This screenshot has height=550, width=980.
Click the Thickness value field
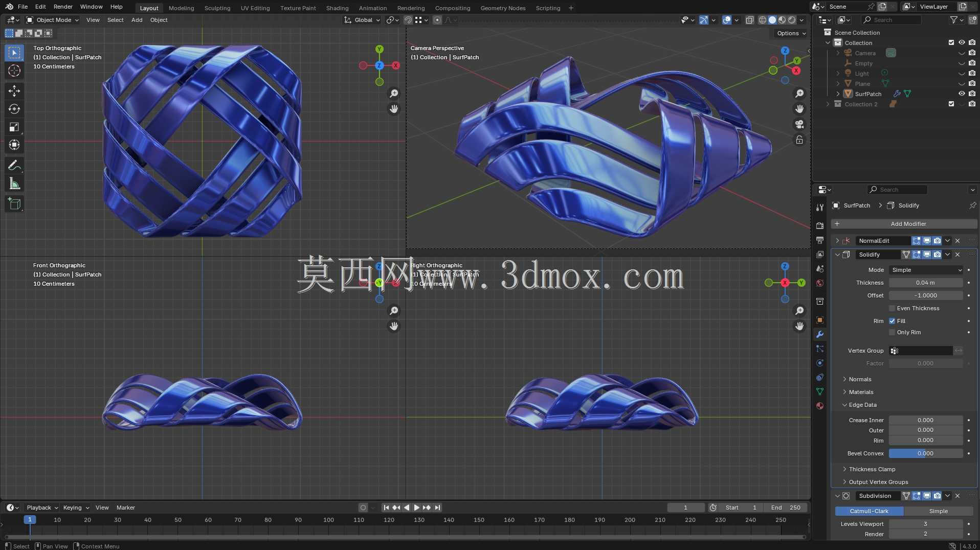pos(926,283)
